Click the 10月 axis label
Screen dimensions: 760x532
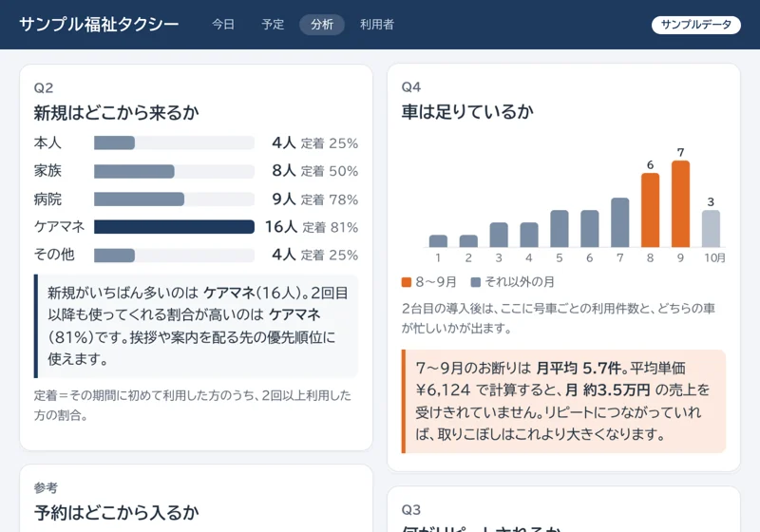coord(714,257)
